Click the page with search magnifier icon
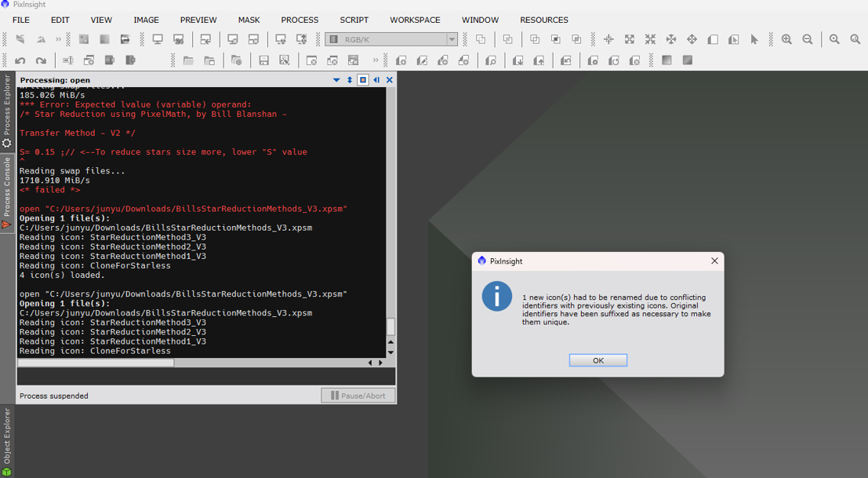This screenshot has height=478, width=868. coord(491,60)
